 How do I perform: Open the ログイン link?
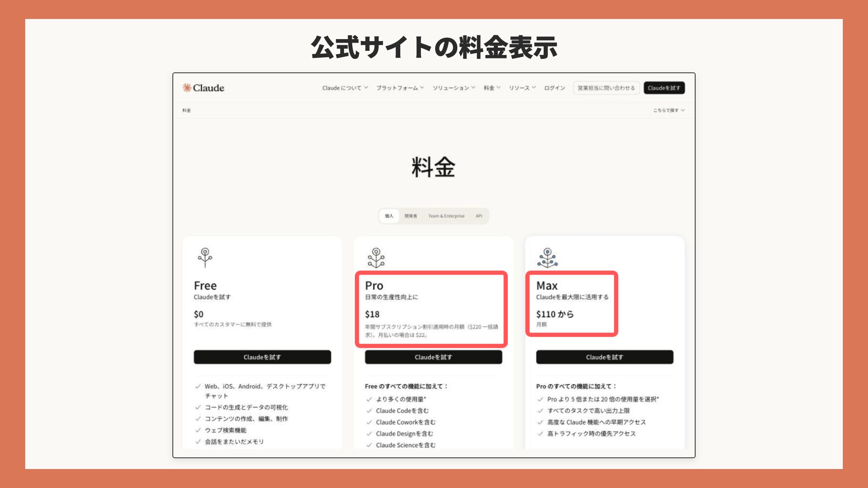point(555,88)
